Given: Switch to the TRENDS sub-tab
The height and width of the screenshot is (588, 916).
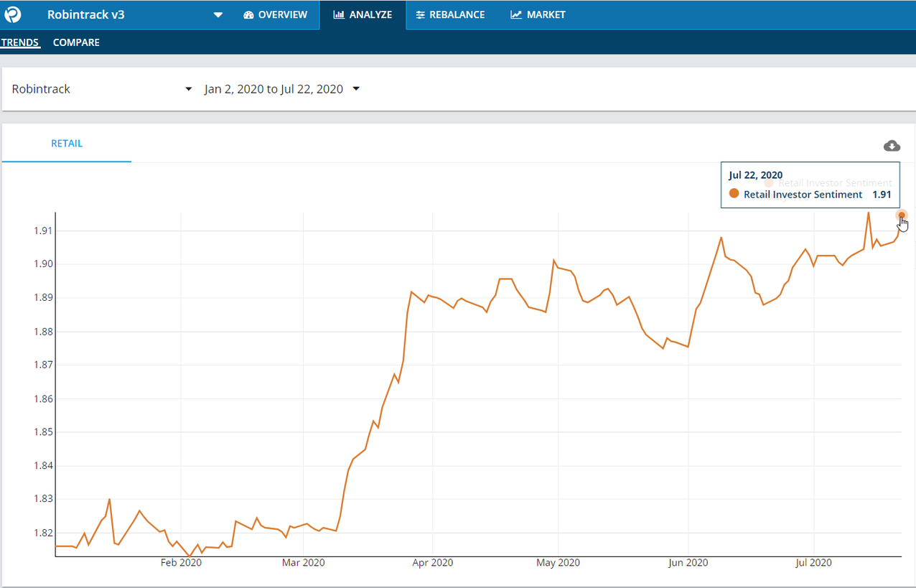Looking at the screenshot, I should tap(20, 42).
